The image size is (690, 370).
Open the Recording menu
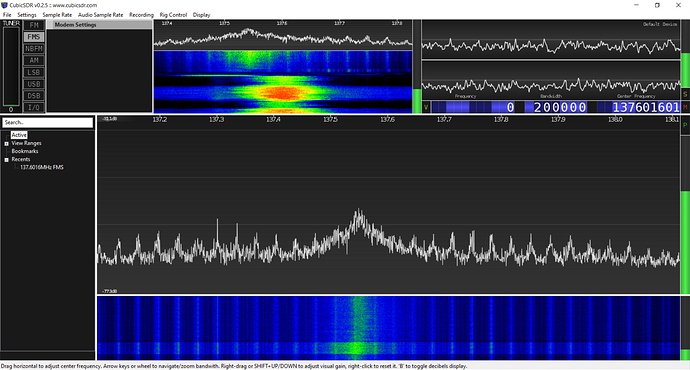141,15
